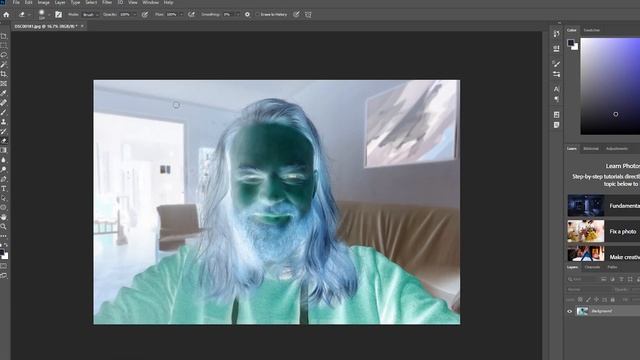Open the Window menu
The image size is (640, 360).
151,2
